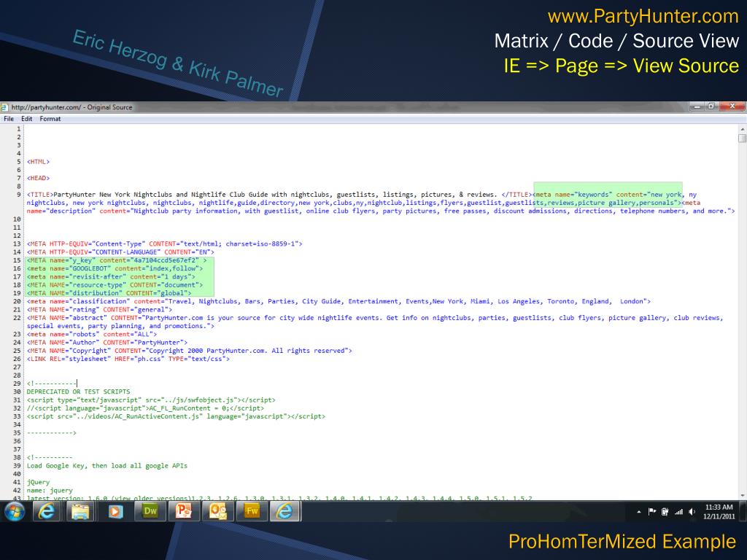
Task: Click the 'GOOGLEBOT' meta line
Action: tap(115, 268)
